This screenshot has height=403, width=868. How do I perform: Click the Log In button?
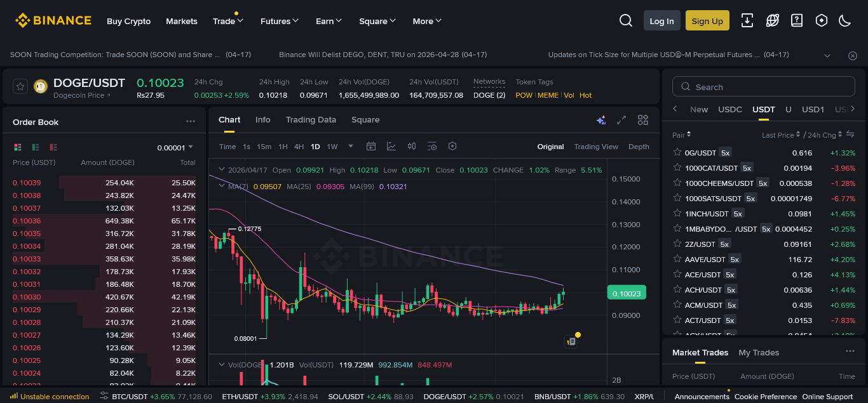click(661, 21)
